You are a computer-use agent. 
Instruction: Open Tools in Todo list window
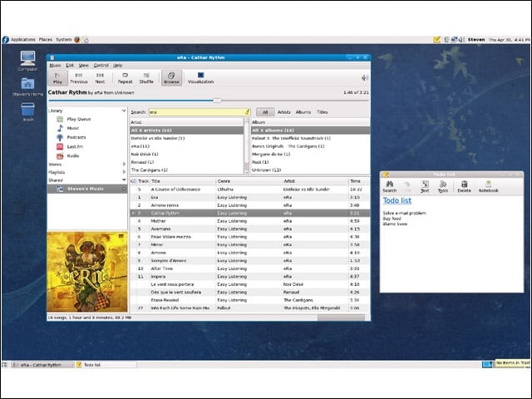(443, 186)
